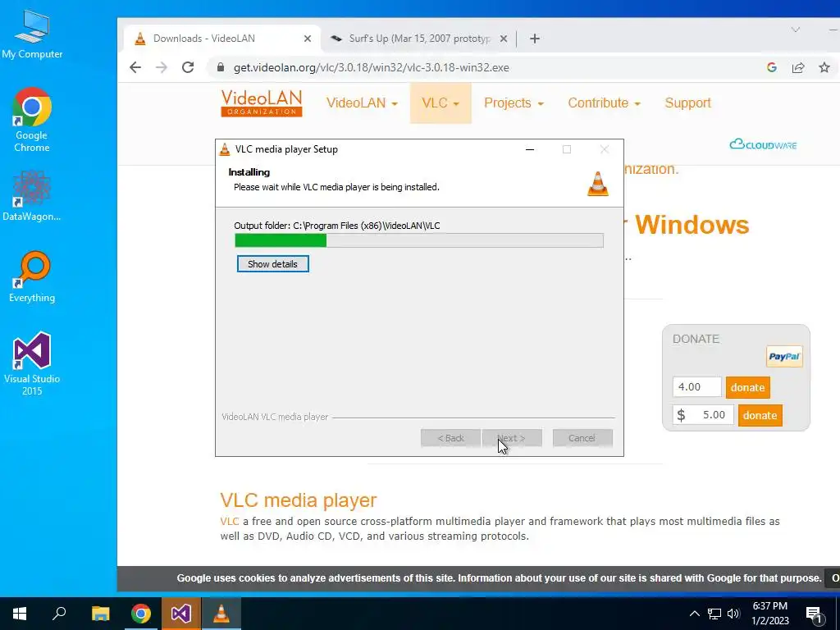
Task: Click the Google icon in address bar
Action: [771, 67]
